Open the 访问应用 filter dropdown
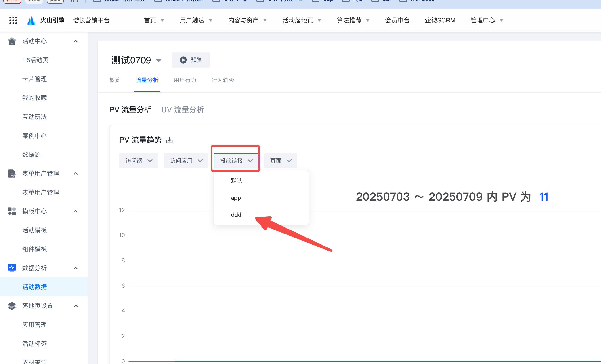This screenshot has height=364, width=601. (186, 161)
